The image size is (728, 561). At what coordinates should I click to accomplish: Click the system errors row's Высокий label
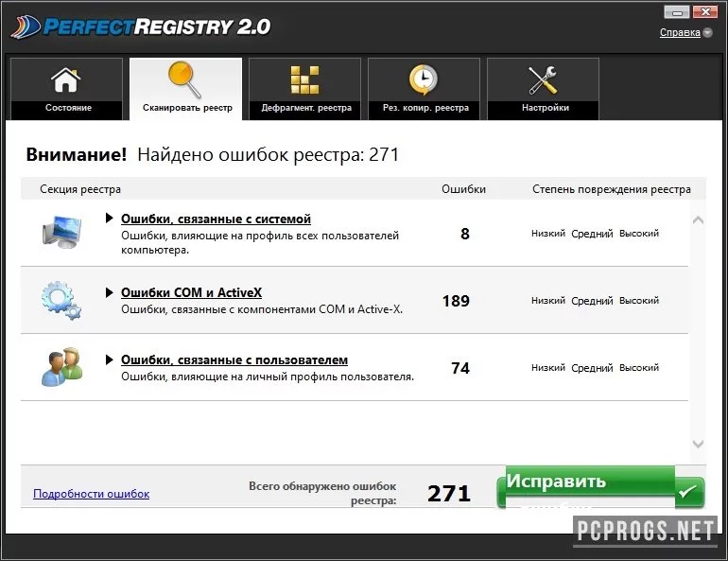click(639, 234)
